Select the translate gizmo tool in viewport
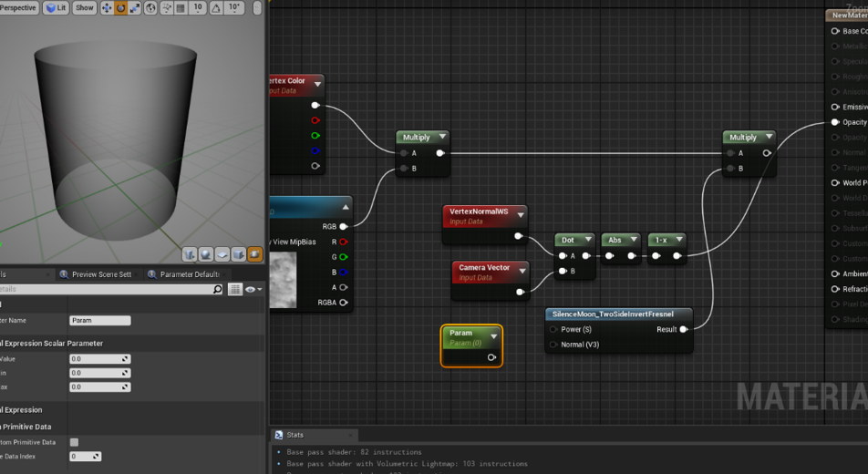The height and width of the screenshot is (474, 868). (x=106, y=8)
